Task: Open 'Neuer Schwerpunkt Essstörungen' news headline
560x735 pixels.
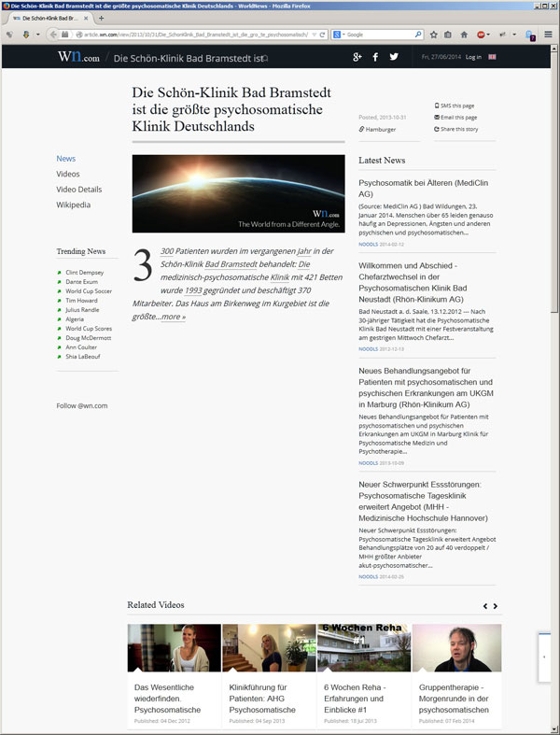Action: tap(423, 502)
